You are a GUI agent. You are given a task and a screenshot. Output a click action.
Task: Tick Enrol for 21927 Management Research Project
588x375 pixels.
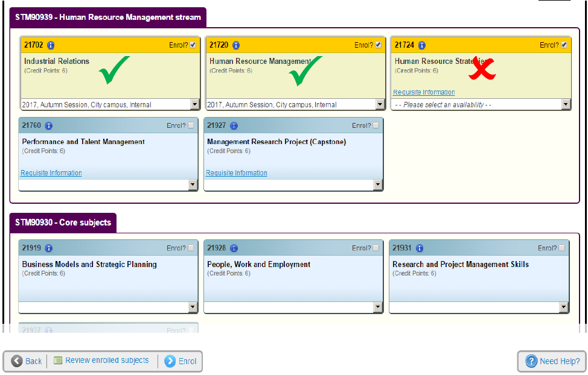pos(375,125)
